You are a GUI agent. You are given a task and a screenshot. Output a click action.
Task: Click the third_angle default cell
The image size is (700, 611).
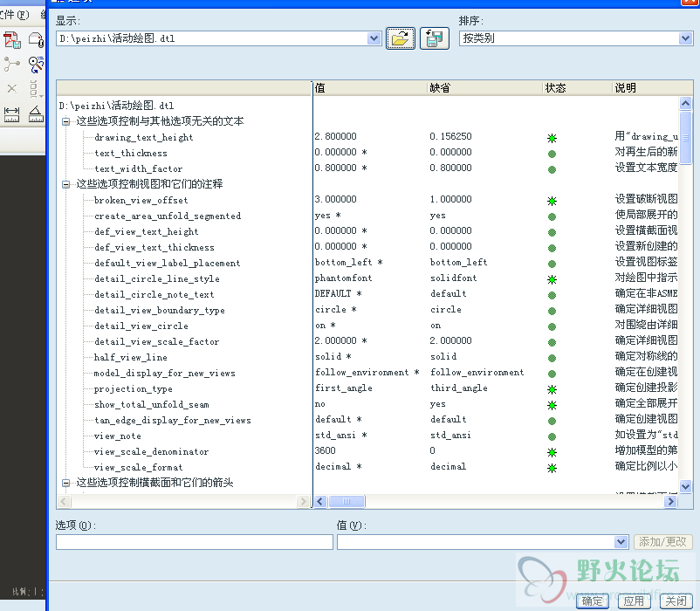459,388
